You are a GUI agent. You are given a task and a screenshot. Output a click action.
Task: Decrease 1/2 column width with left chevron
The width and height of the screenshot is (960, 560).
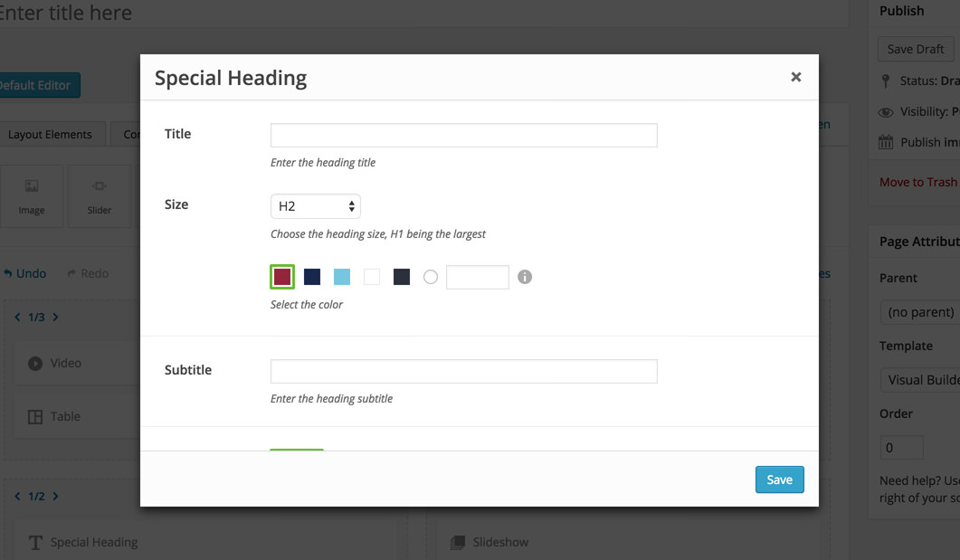click(17, 497)
